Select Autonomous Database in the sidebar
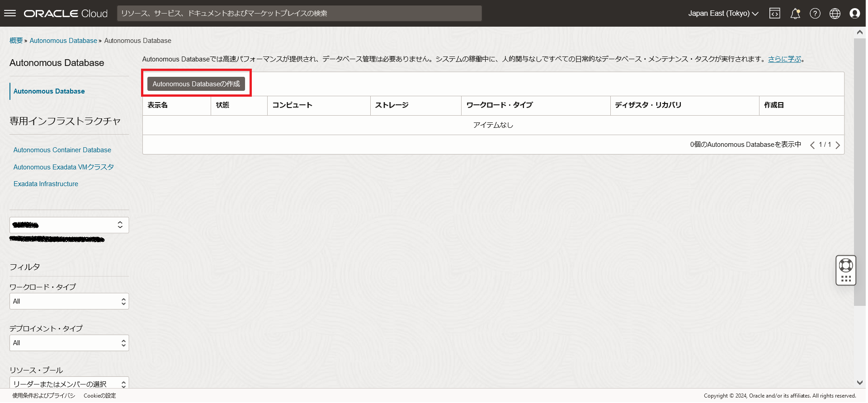The height and width of the screenshot is (403, 868). coord(49,91)
